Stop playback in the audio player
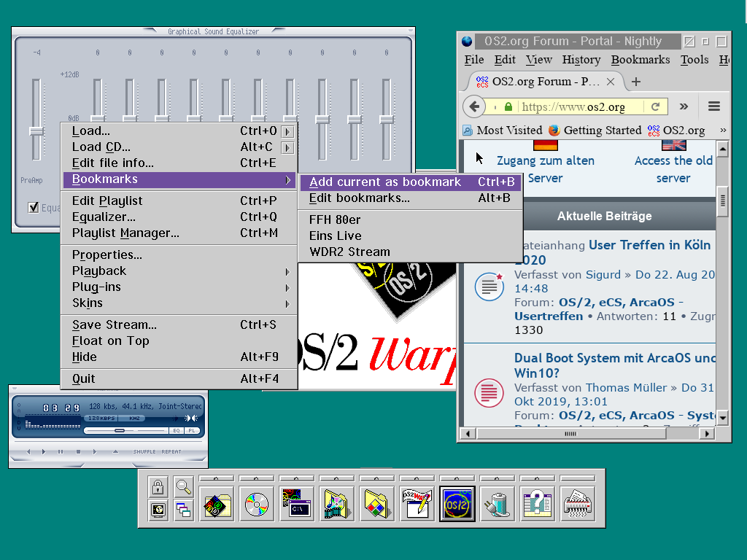This screenshot has width=747, height=560. point(78,451)
